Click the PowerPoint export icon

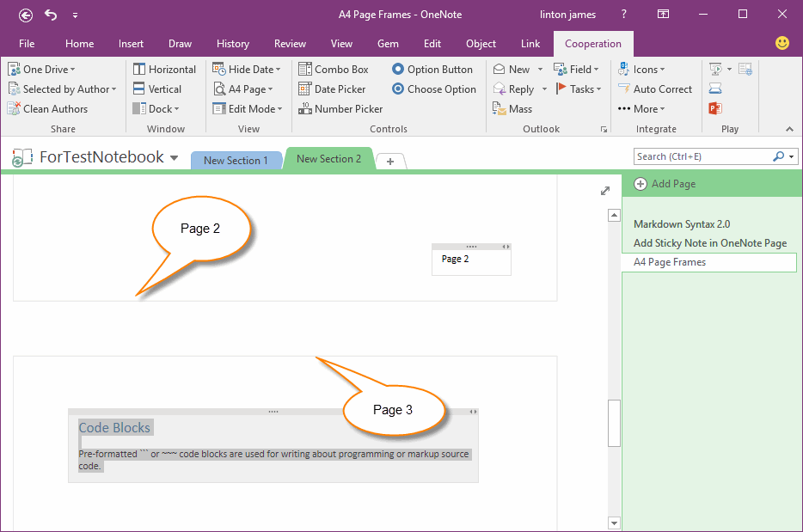click(x=715, y=108)
